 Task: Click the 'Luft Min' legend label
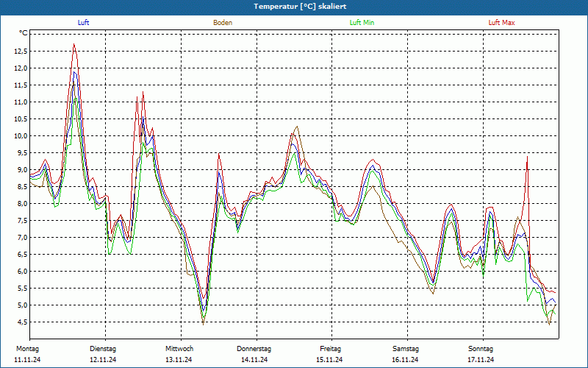tap(362, 23)
